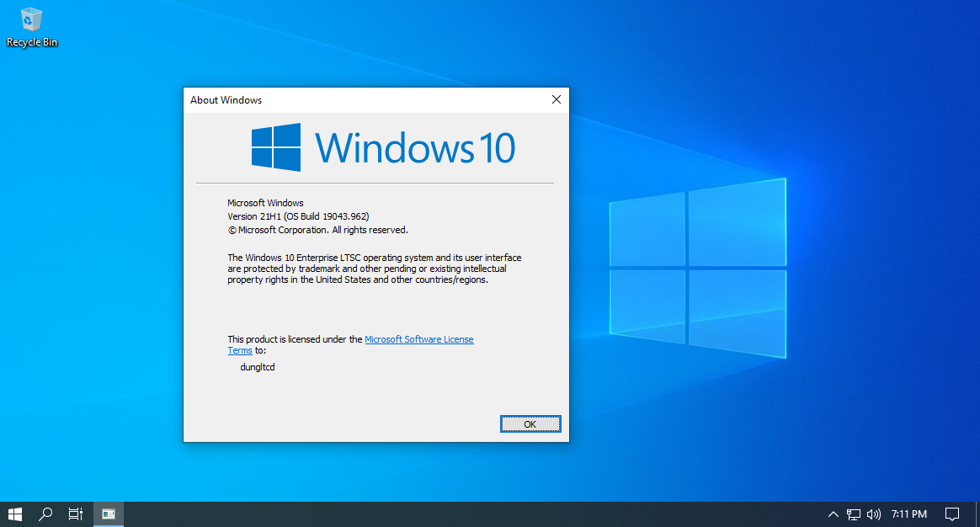The height and width of the screenshot is (527, 980).
Task: Close the About Windows dialog
Action: 557,99
